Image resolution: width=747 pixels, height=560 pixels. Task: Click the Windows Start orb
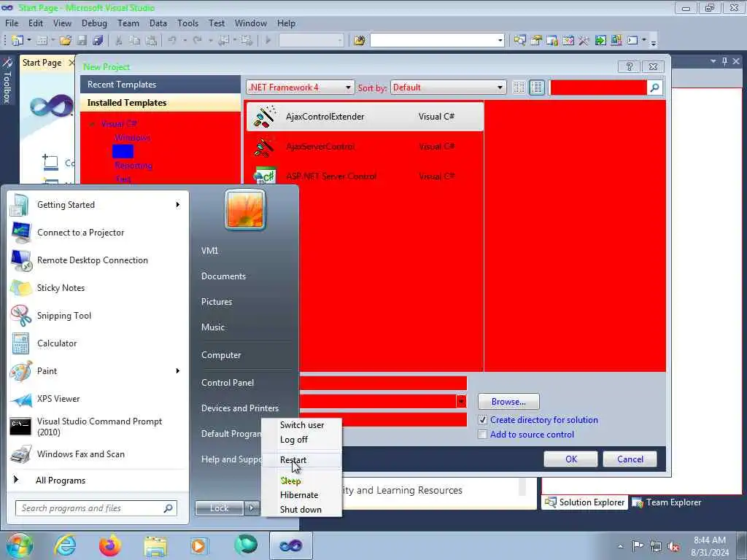19,545
